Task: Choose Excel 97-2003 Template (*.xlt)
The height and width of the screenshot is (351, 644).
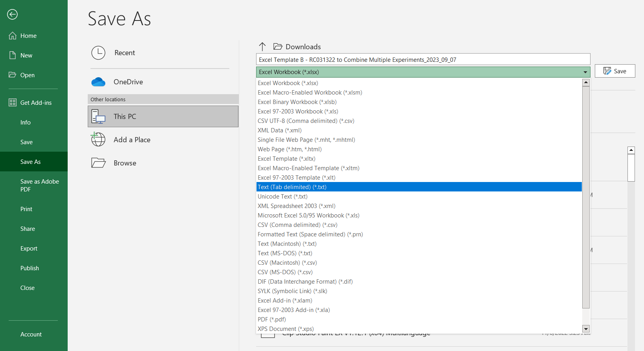Action: [419, 178]
